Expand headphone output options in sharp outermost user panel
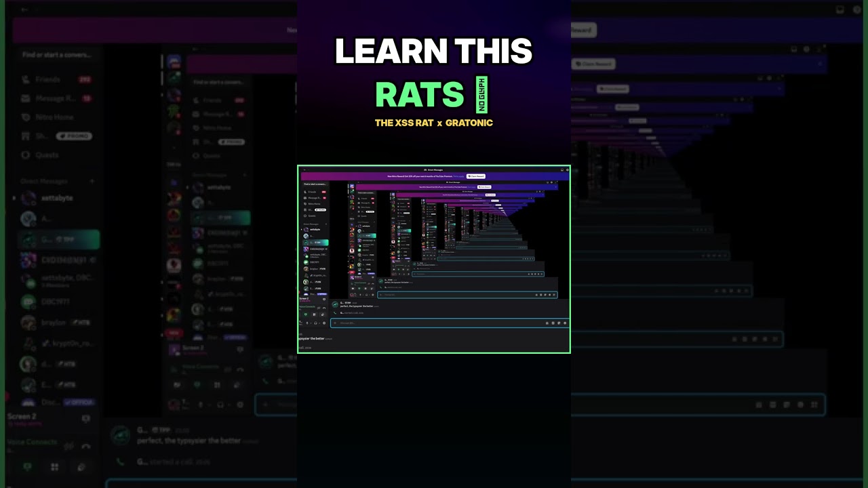Viewport: 868px width, 488px height. [319, 323]
